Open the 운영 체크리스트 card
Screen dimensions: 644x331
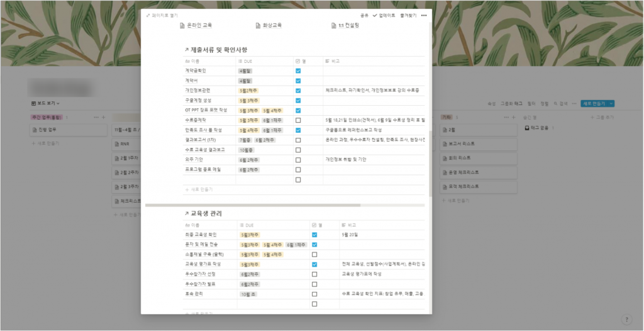pos(479,172)
